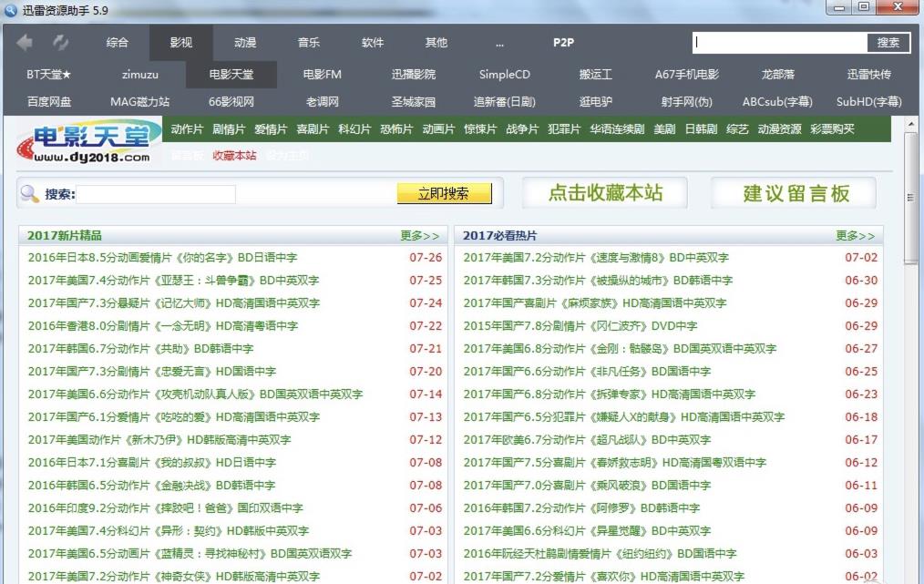The height and width of the screenshot is (584, 924).
Task: Open the BT天堂★ site source
Action: [48, 75]
